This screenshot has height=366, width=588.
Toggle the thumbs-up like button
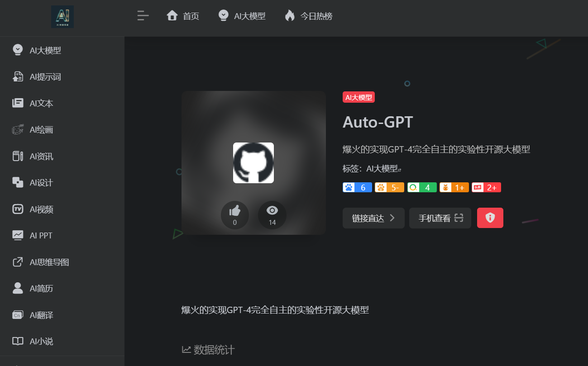[234, 215]
